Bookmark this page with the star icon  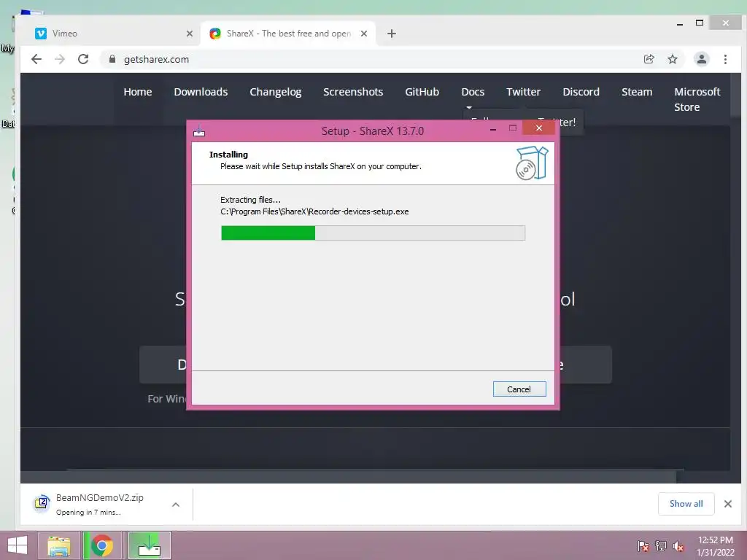click(x=672, y=59)
